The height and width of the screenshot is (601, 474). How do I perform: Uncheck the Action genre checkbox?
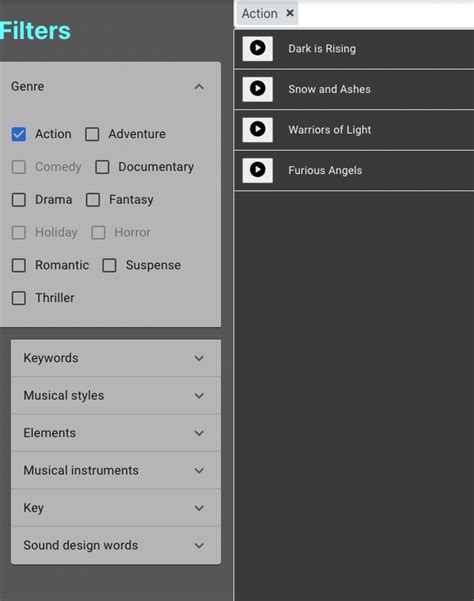pos(19,134)
